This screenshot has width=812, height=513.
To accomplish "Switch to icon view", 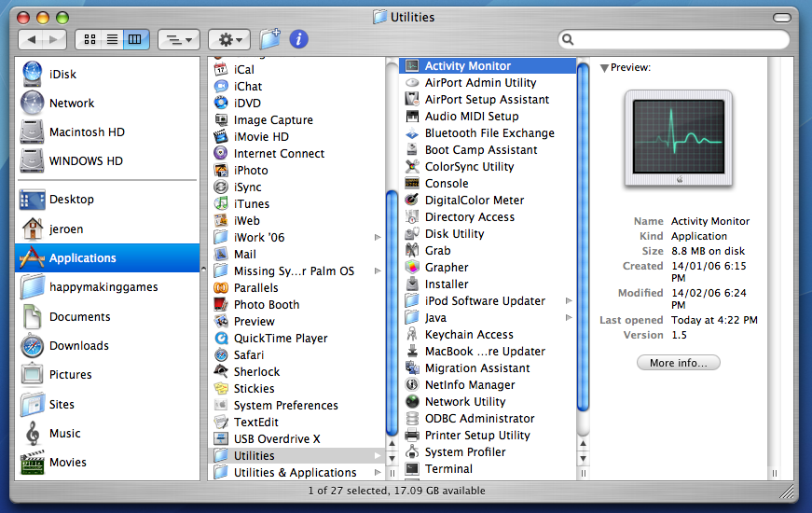I will (x=89, y=39).
